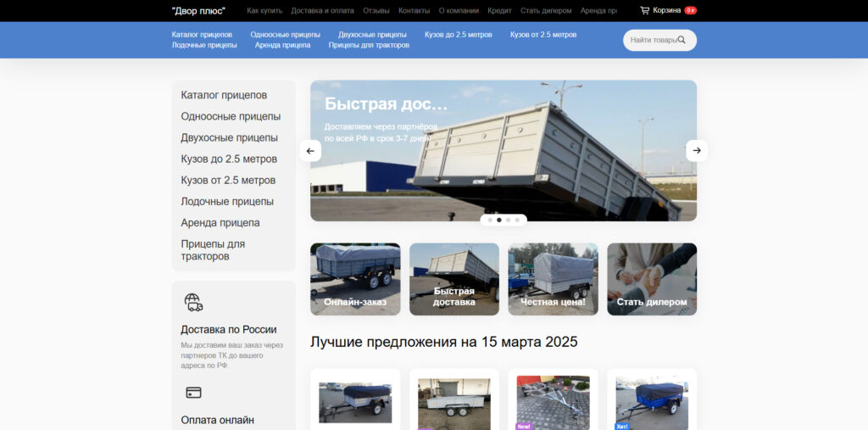Click the delivery truck globe icon
Image resolution: width=868 pixels, height=430 pixels.
193,303
